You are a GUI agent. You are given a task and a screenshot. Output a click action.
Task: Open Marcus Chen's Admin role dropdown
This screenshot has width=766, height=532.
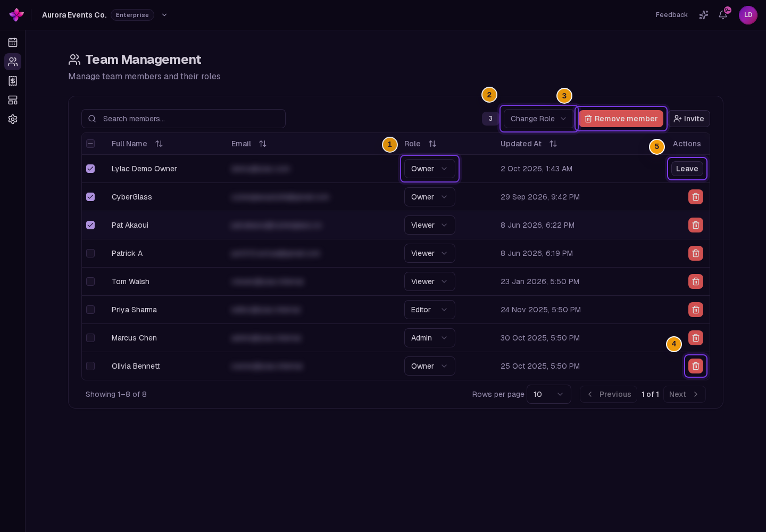[x=430, y=338]
